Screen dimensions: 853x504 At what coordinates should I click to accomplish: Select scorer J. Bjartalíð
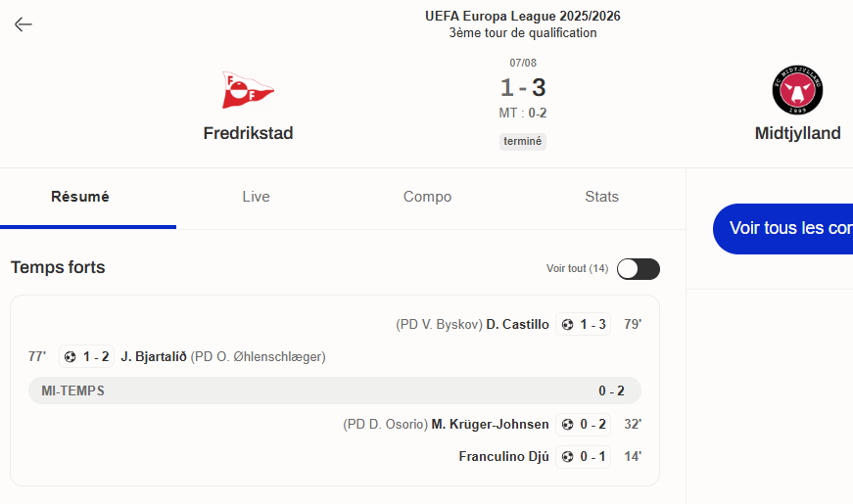[x=154, y=356]
